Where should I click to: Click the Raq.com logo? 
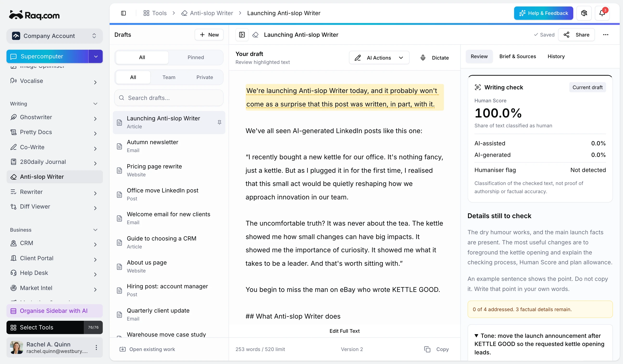[x=34, y=15]
